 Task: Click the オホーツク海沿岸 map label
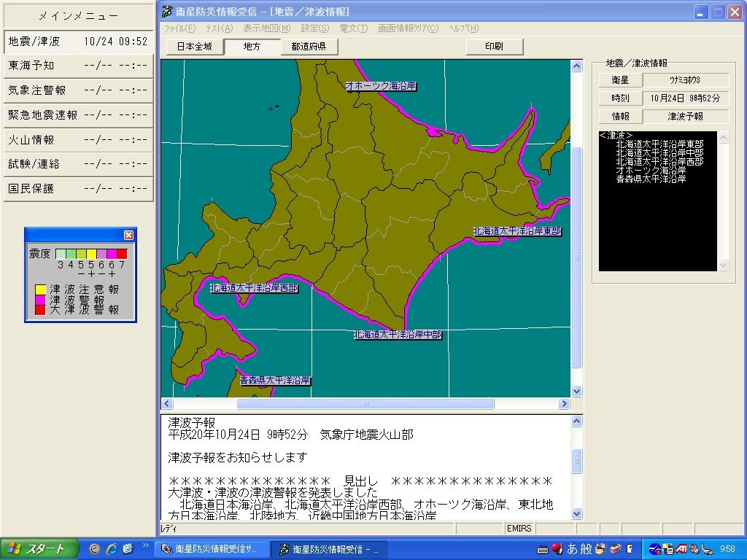pos(381,86)
